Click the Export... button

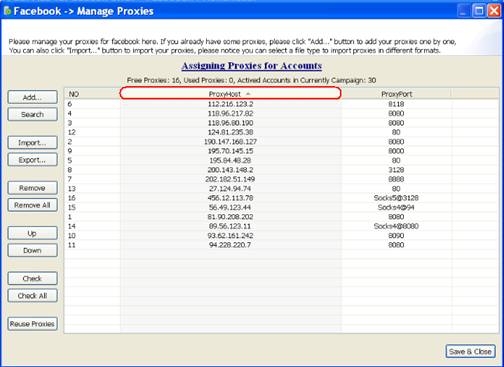point(32,160)
